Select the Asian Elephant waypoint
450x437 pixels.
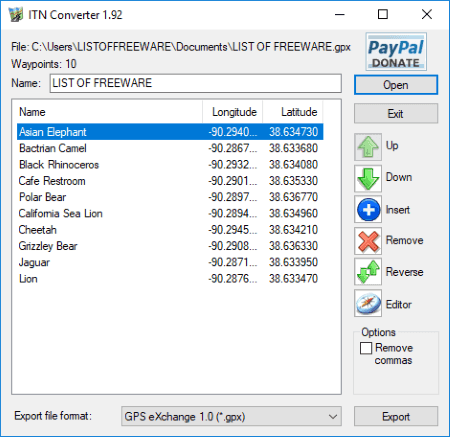[170, 132]
